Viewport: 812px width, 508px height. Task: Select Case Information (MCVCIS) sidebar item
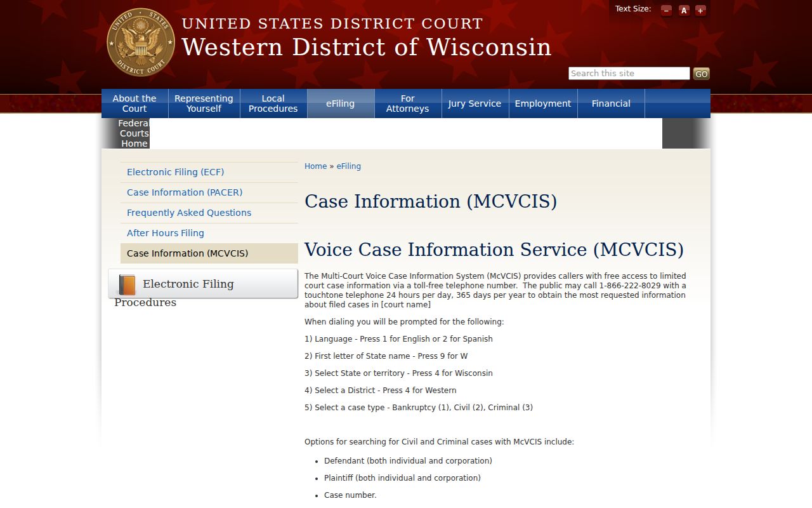coord(209,253)
